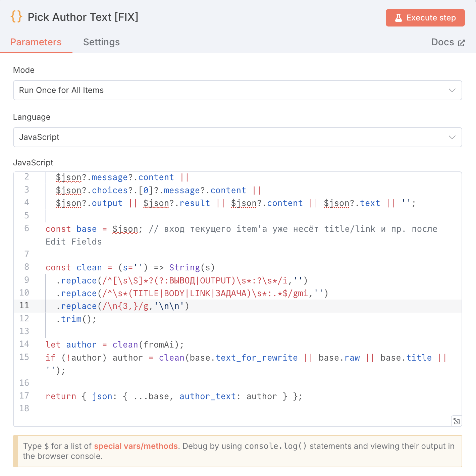476x476 pixels.
Task: Click the external link icon beside Docs
Action: tap(462, 43)
